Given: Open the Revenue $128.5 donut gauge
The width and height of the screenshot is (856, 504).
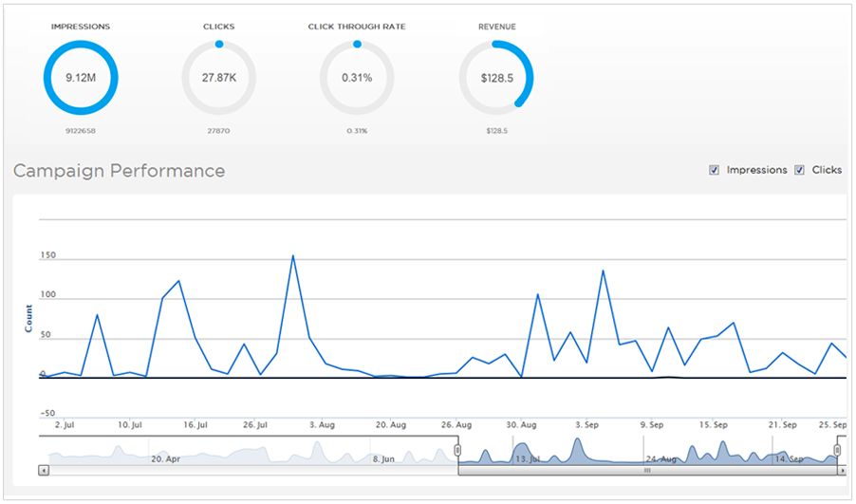Looking at the screenshot, I should [x=496, y=78].
